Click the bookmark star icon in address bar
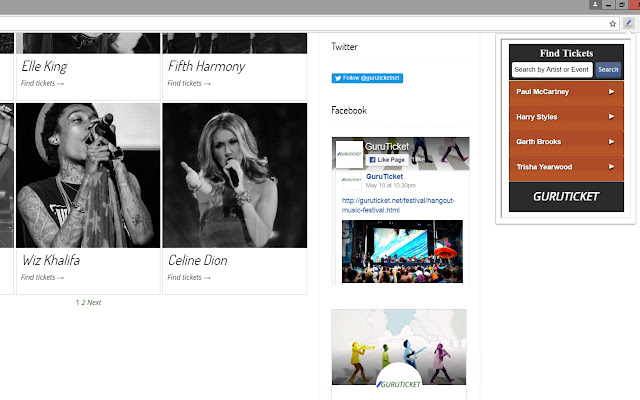 pyautogui.click(x=612, y=24)
